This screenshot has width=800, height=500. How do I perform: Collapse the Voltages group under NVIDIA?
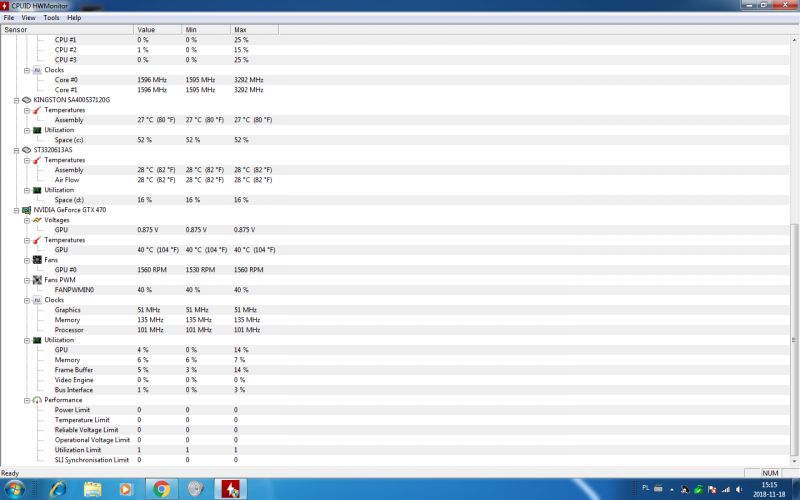pos(27,220)
